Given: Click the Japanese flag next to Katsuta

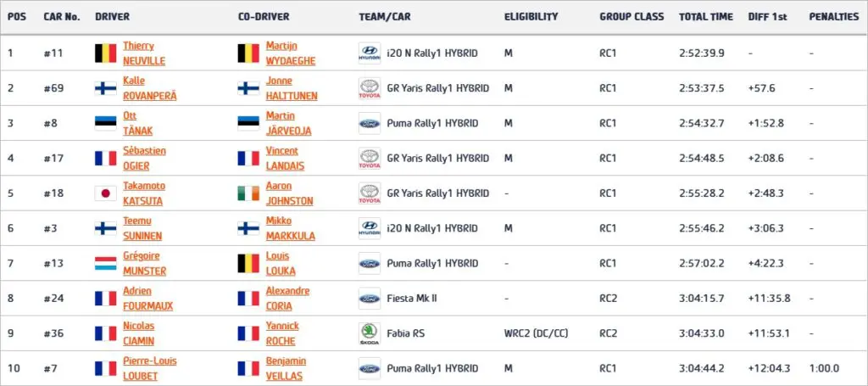Looking at the screenshot, I should 106,193.
